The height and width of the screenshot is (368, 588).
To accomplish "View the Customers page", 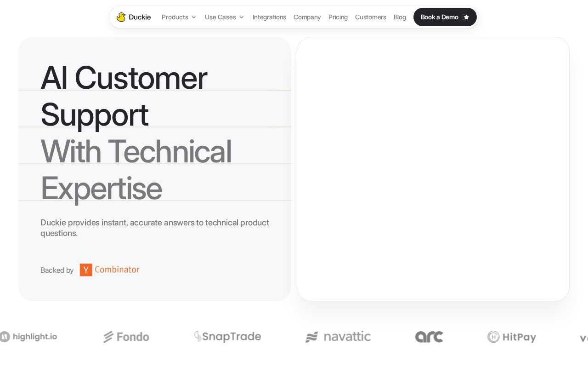I will [x=371, y=17].
